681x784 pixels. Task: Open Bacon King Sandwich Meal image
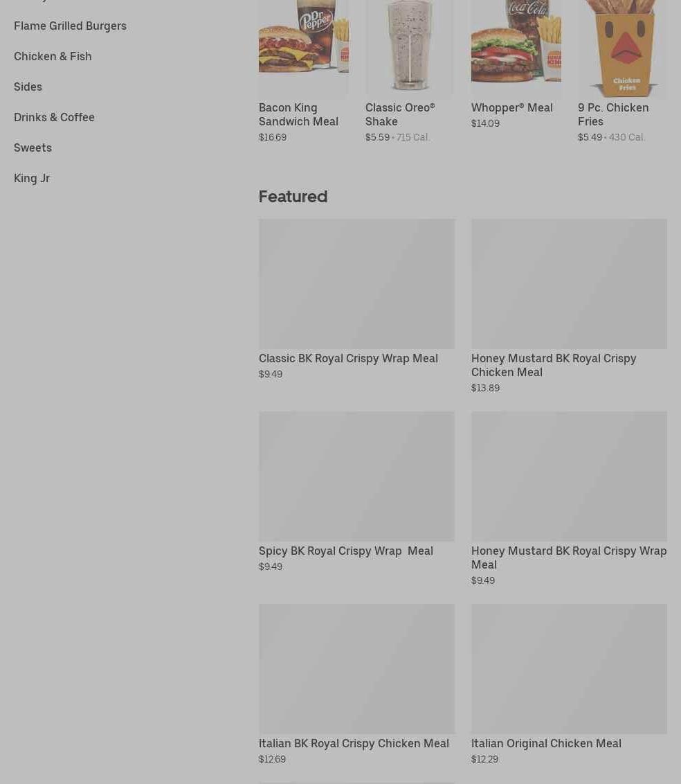[x=304, y=48]
